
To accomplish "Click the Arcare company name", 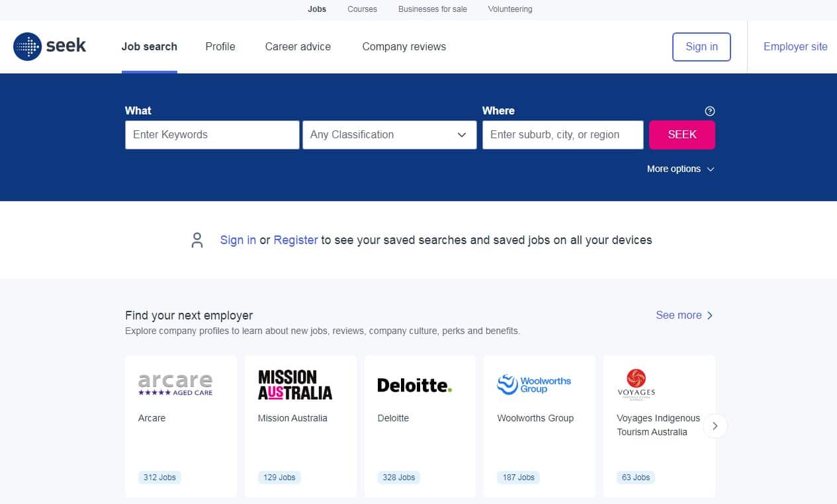I will (x=152, y=418).
